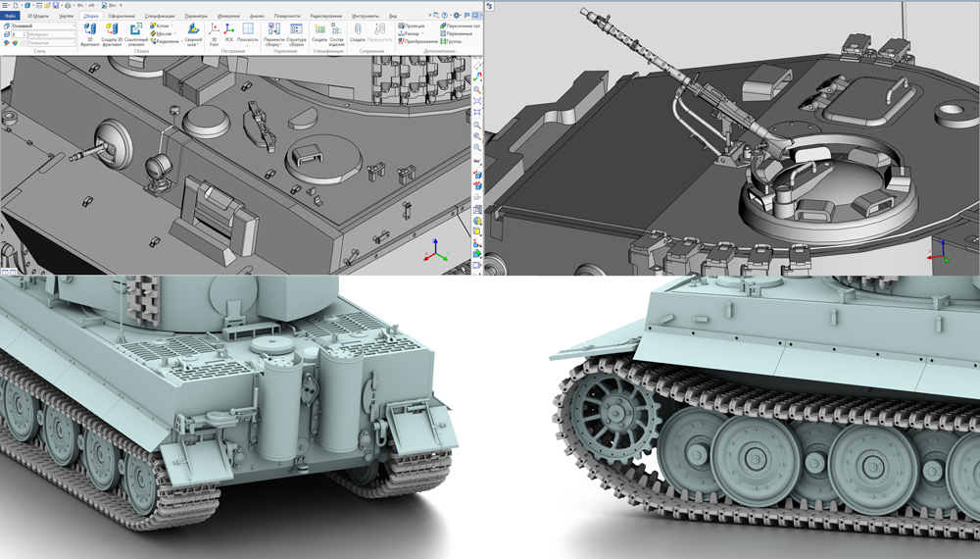Switch to the Поверхности tab
980x559 pixels.
point(287,16)
